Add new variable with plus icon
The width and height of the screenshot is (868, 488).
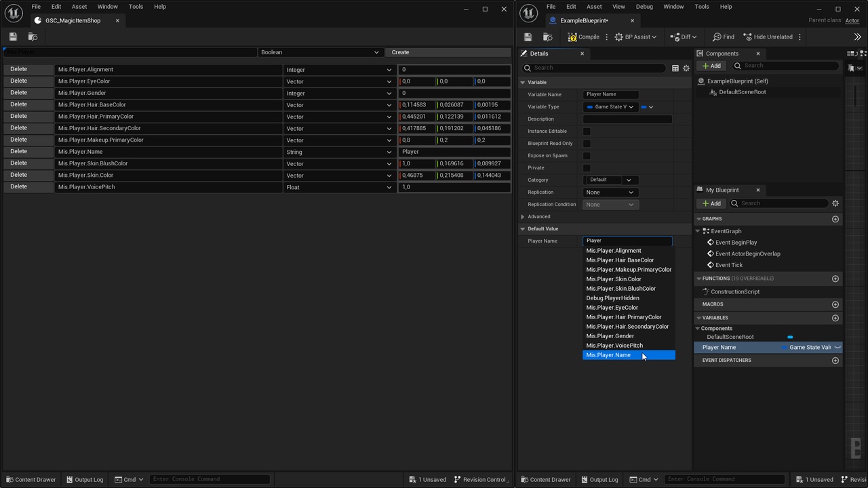click(x=835, y=318)
